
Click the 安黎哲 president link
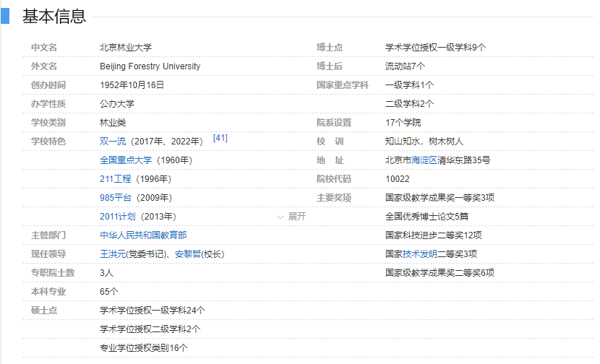point(187,254)
